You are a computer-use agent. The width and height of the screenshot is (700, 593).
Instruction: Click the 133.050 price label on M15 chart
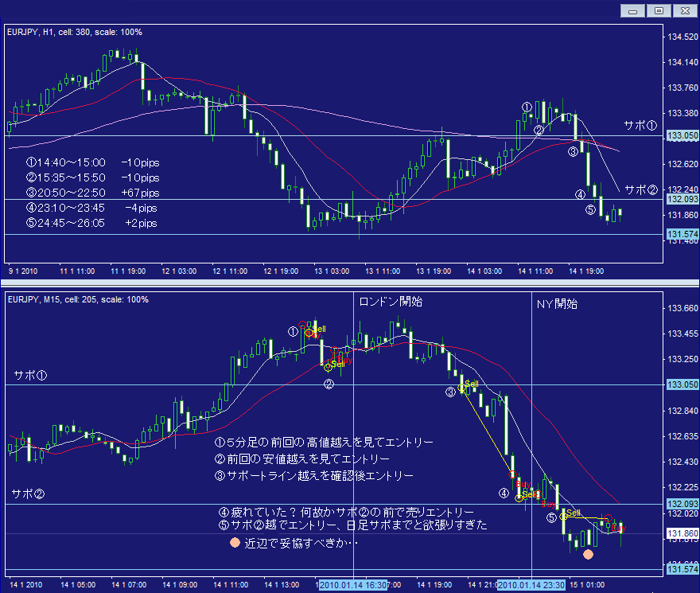[x=682, y=384]
